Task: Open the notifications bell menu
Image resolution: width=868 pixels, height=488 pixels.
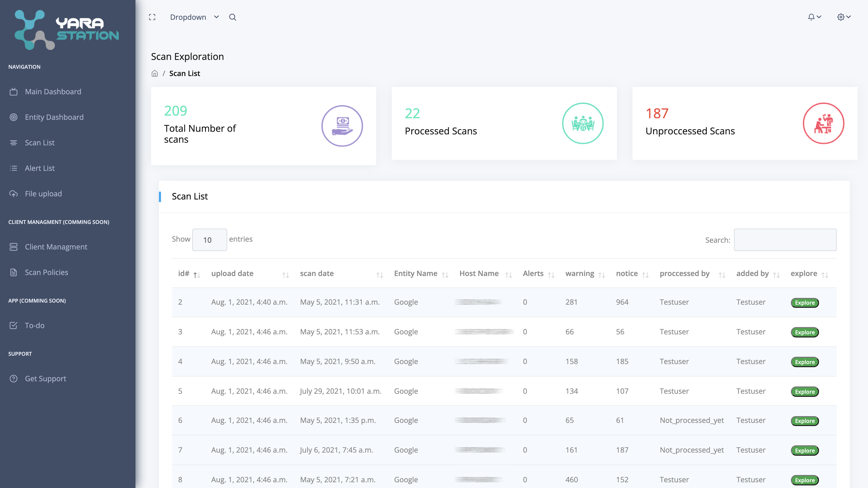Action: point(814,17)
